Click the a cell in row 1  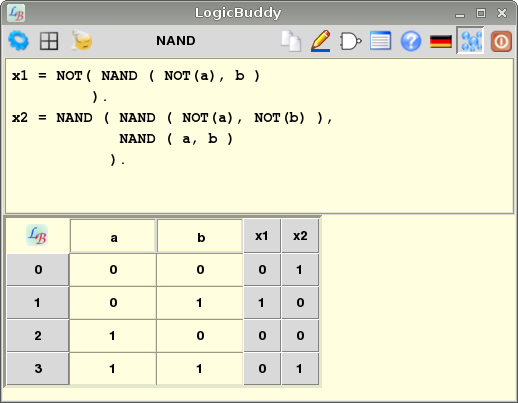[113, 302]
